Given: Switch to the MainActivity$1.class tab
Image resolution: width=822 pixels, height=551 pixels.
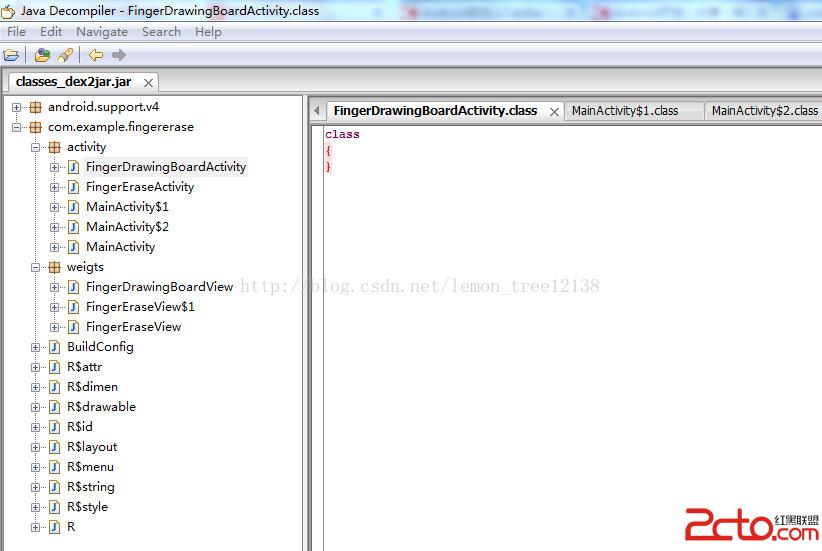Looking at the screenshot, I should (x=632, y=111).
